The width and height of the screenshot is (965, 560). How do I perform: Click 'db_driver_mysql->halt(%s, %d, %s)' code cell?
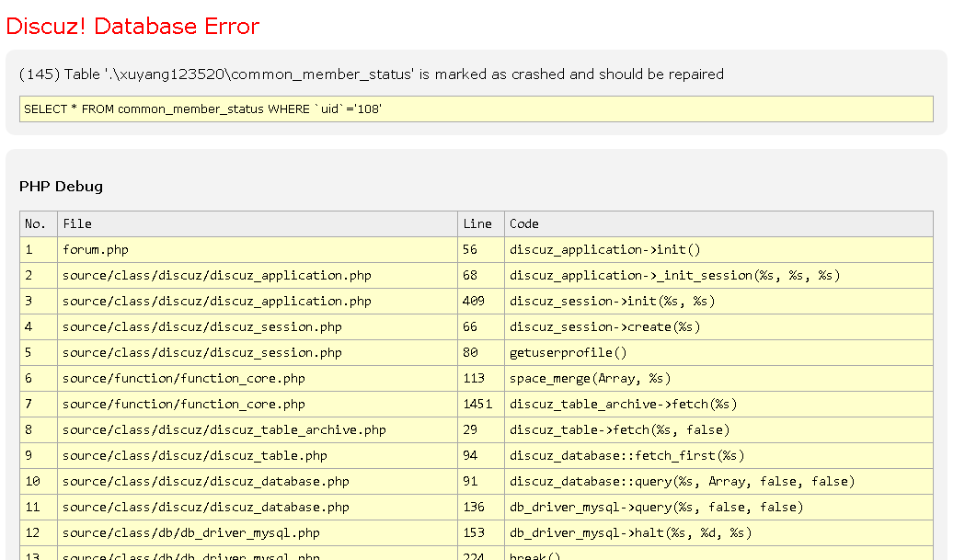[718, 533]
